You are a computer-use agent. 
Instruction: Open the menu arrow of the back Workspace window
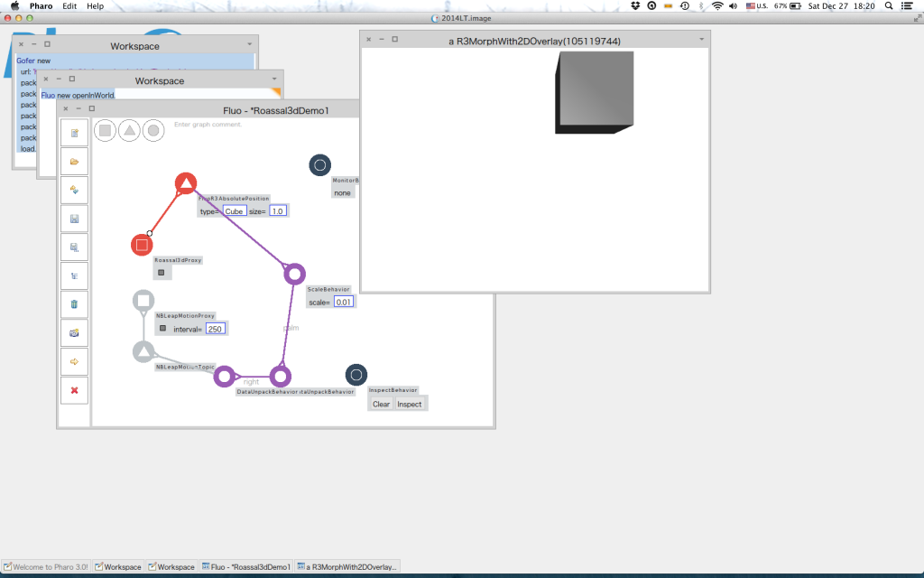coord(249,44)
